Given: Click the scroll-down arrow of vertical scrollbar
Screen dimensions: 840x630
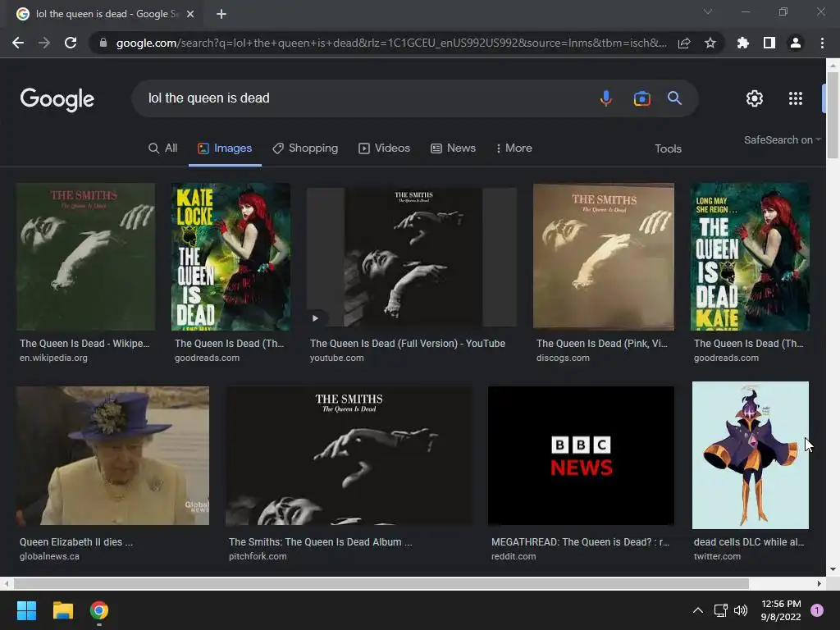Looking at the screenshot, I should pyautogui.click(x=833, y=569).
